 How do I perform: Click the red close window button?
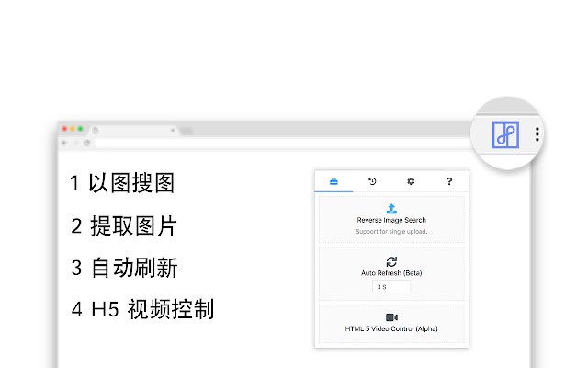64,129
